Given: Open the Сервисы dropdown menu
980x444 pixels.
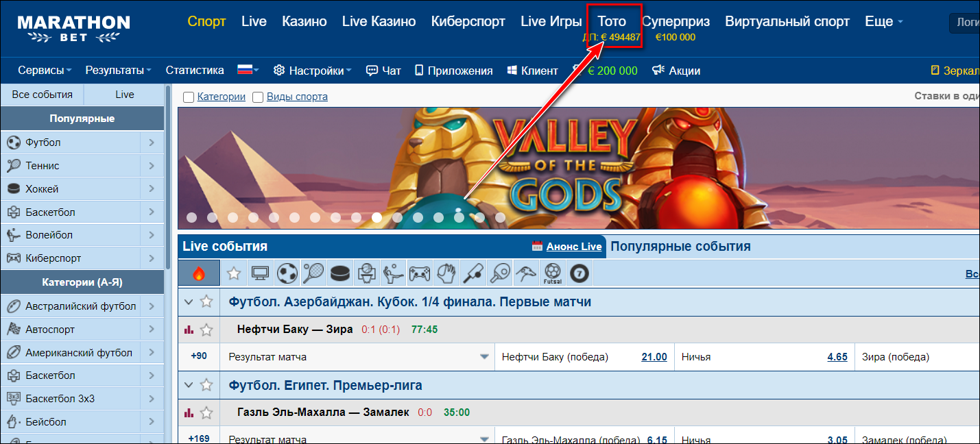Looking at the screenshot, I should (45, 71).
